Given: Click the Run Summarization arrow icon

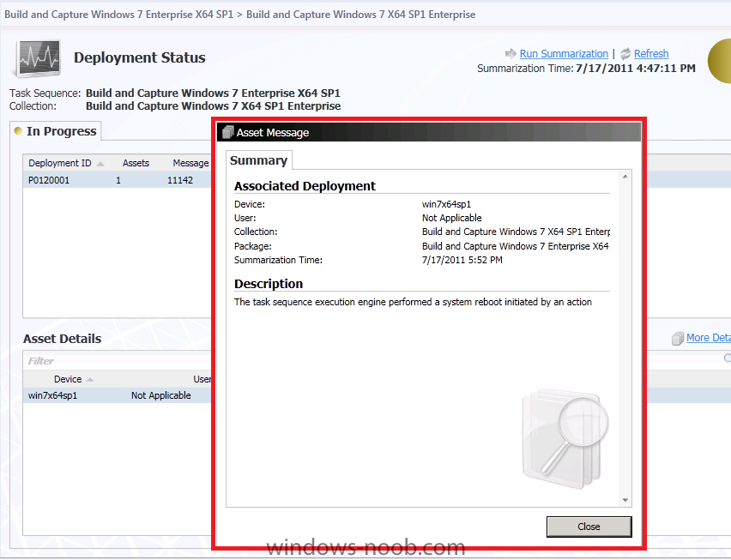Looking at the screenshot, I should (510, 53).
